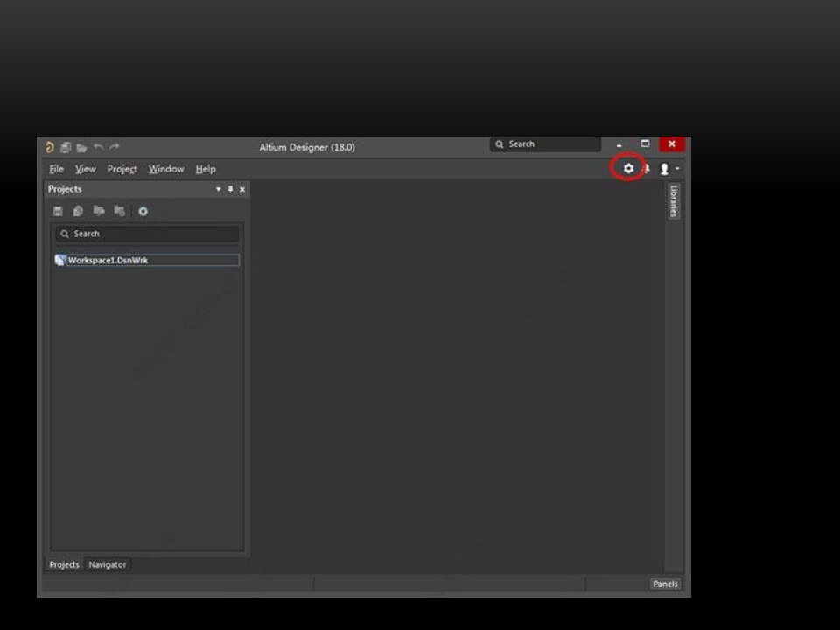840x630 pixels.
Task: Open the Window menu
Action: click(x=166, y=169)
